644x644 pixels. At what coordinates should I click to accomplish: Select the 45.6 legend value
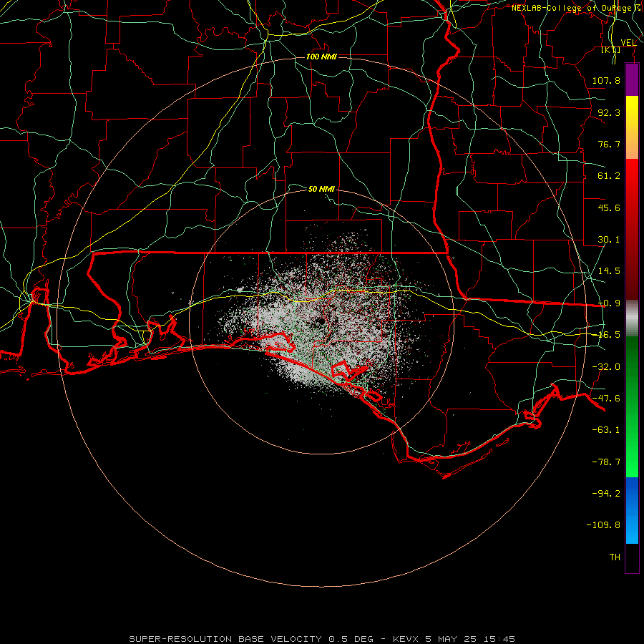[x=609, y=208]
